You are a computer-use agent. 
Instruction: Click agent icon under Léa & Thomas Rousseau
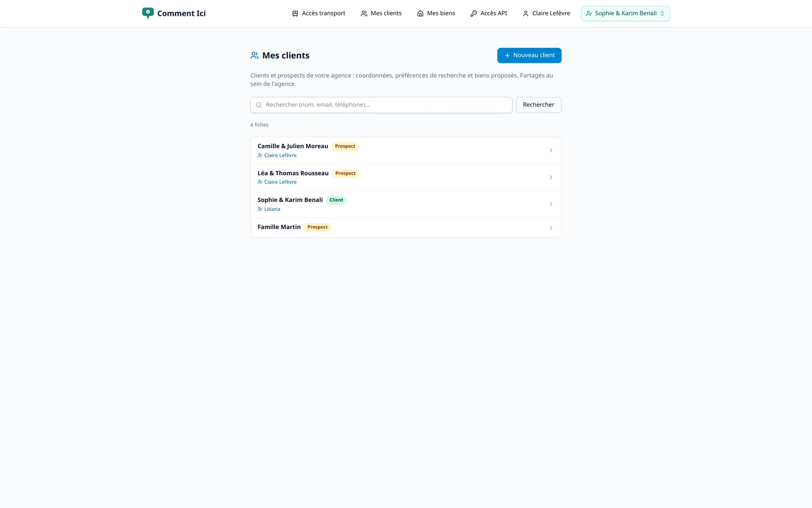[260, 182]
